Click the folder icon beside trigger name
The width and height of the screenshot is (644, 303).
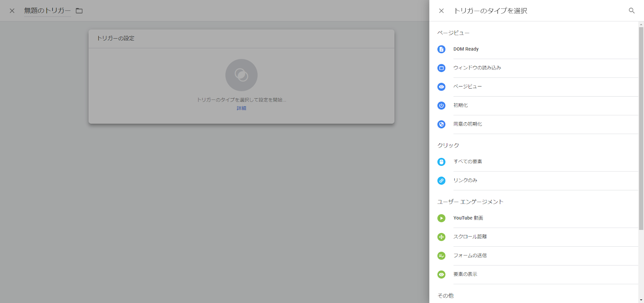[79, 11]
